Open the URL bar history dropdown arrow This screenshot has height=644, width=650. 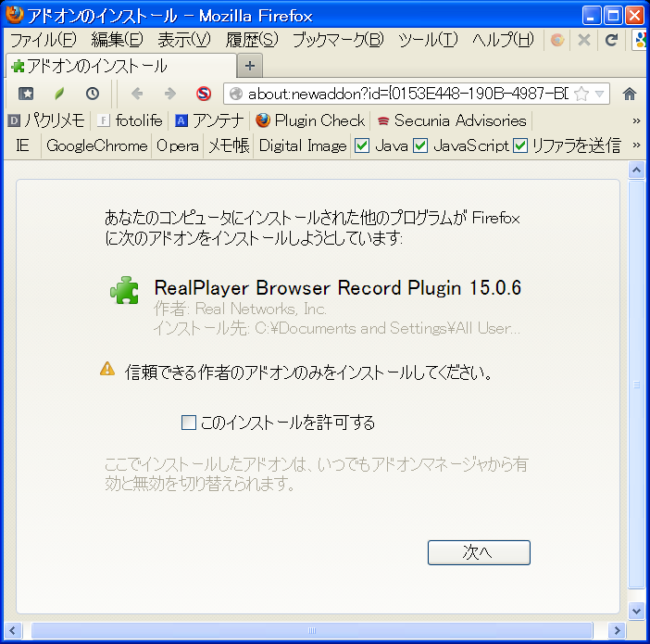click(599, 94)
